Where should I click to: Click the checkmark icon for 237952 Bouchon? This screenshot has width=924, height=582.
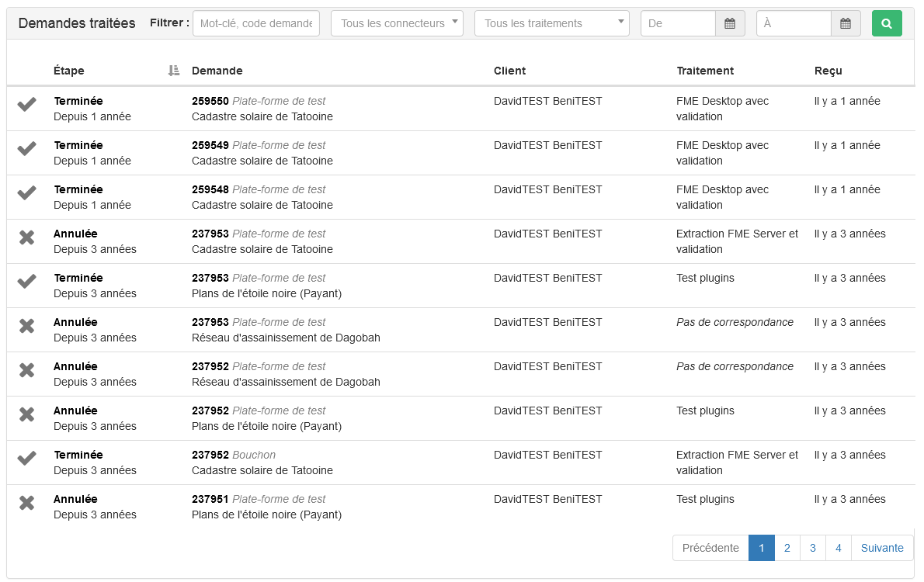(x=27, y=459)
